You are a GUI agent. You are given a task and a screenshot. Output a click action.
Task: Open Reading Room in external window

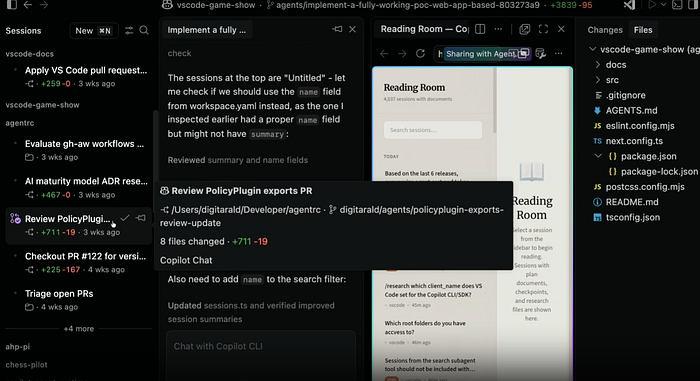pyautogui.click(x=525, y=29)
